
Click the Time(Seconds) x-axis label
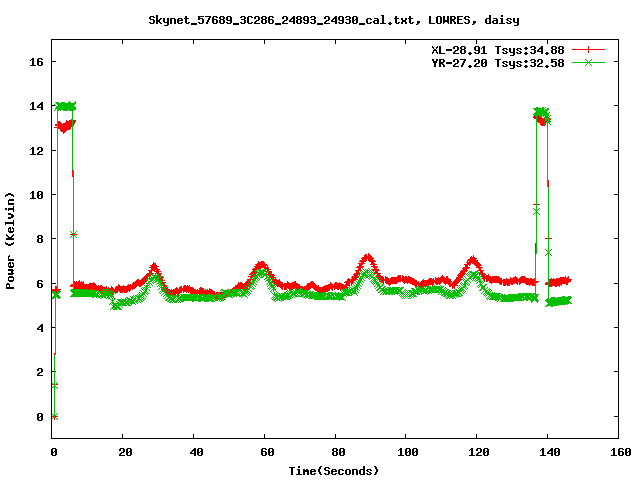pos(333,471)
